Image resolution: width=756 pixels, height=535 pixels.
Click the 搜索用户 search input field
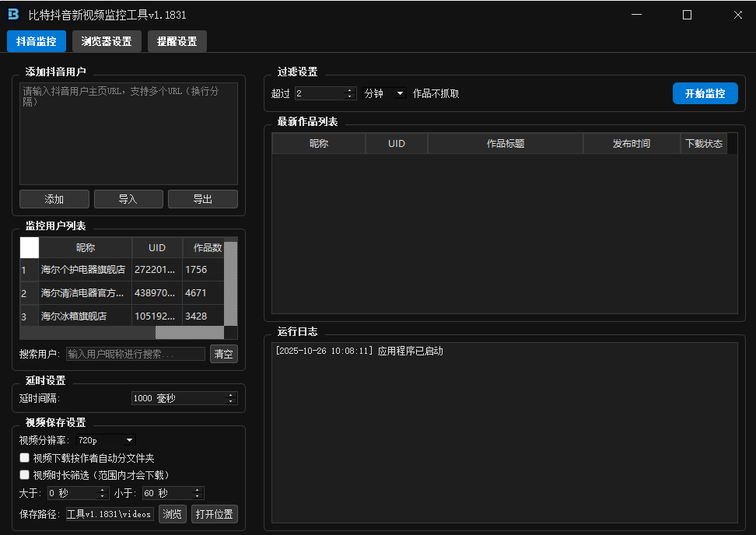pyautogui.click(x=136, y=354)
